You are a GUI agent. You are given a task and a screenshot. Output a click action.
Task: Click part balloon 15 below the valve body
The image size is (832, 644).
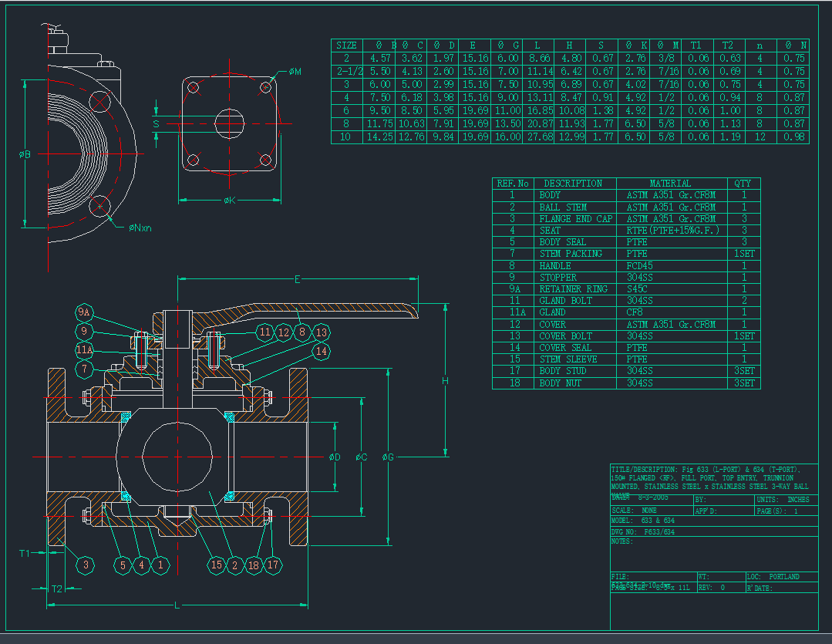click(x=217, y=565)
